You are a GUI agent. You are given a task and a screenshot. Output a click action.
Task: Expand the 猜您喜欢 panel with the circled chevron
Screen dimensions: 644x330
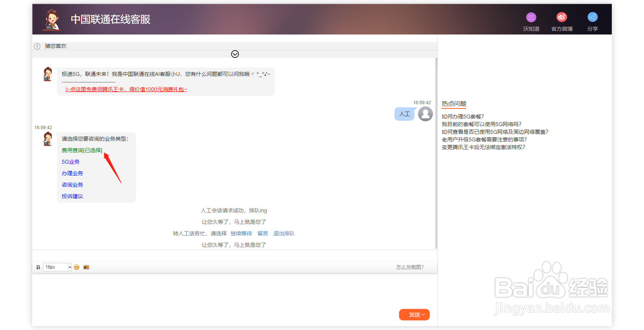pyautogui.click(x=235, y=54)
